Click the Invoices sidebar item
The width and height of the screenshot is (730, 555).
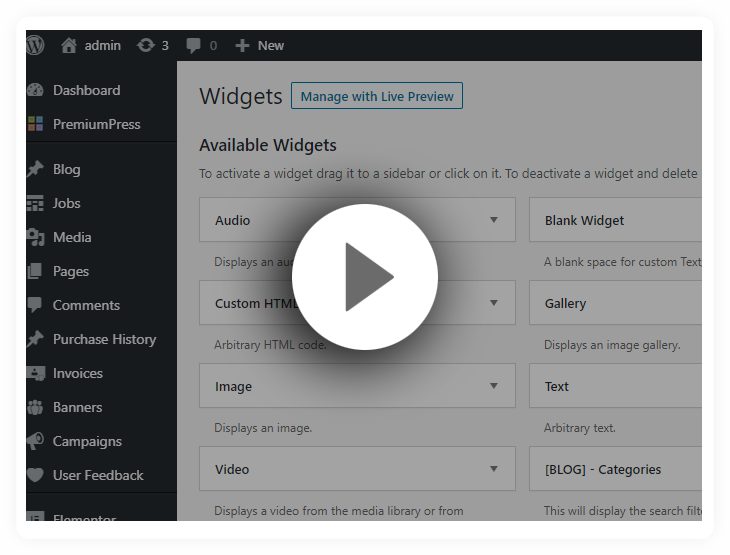[x=78, y=373]
